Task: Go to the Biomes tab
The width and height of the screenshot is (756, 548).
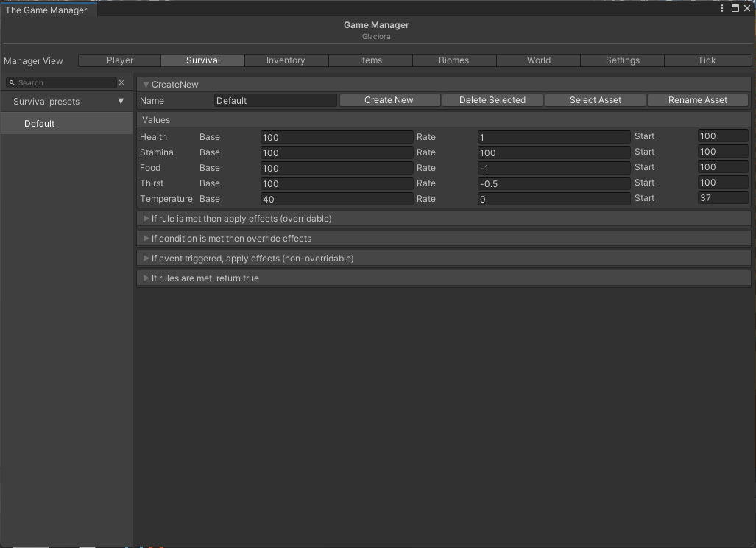Action: click(x=453, y=60)
